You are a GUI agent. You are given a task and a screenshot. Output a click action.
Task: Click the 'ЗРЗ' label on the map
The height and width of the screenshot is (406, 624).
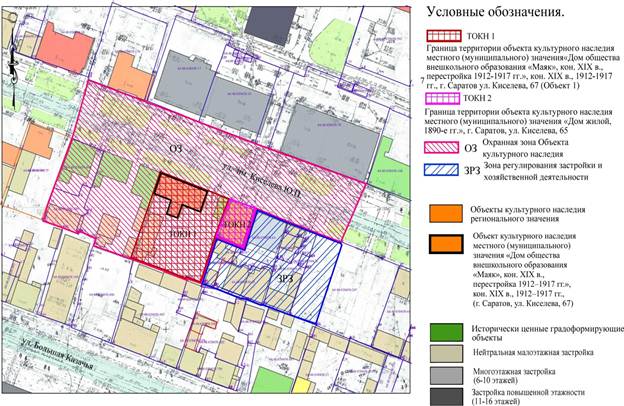click(285, 278)
